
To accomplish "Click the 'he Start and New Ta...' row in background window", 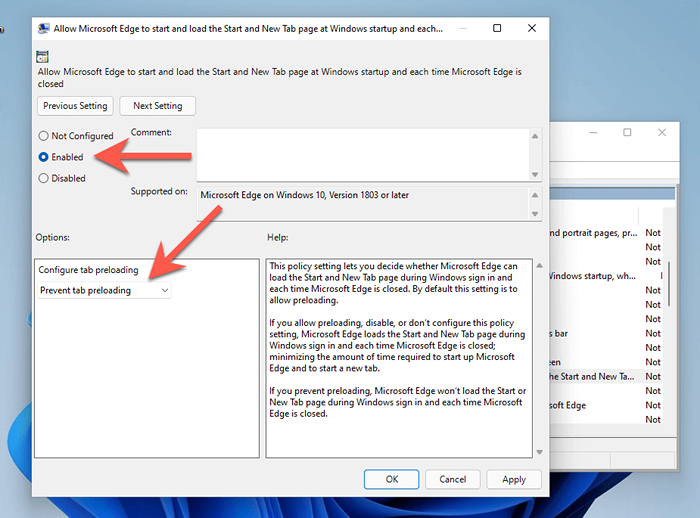I will coord(606,376).
